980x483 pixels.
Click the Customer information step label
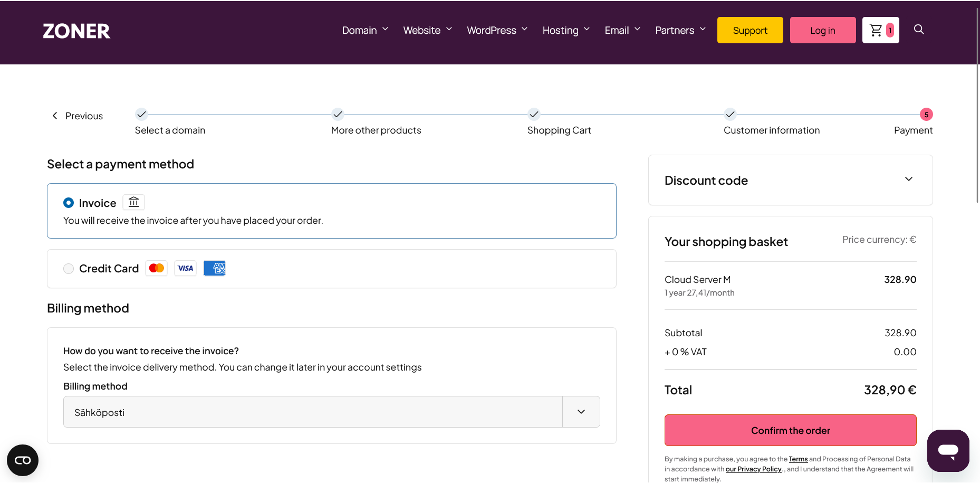pos(772,130)
